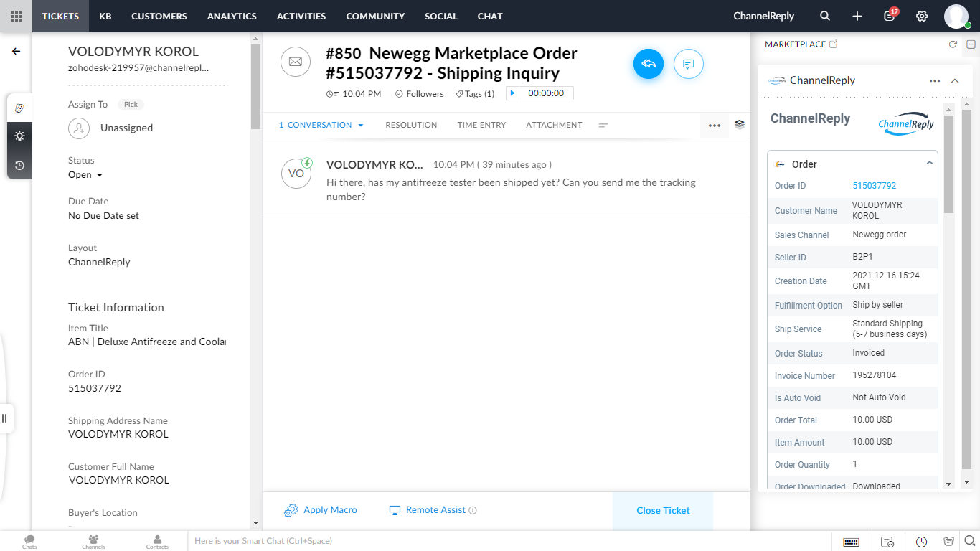Open Channels in the bottom bar

click(93, 542)
